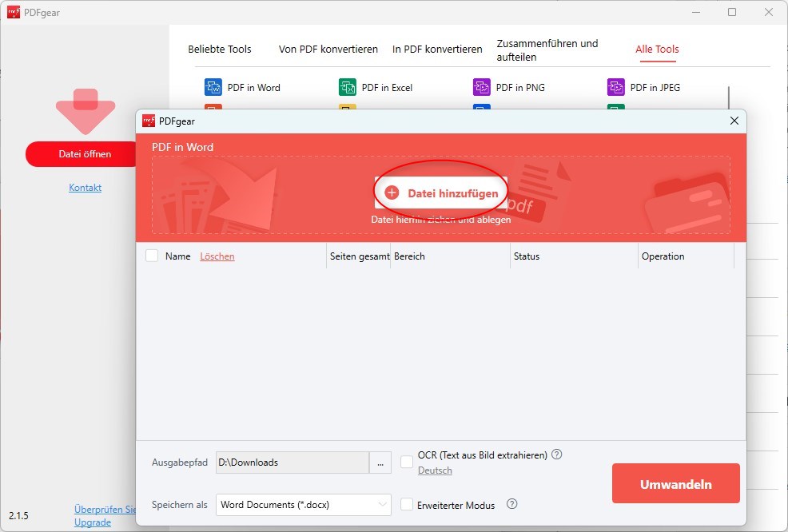Viewport: 788px width, 532px height.
Task: Open the output path browse button
Action: 380,463
